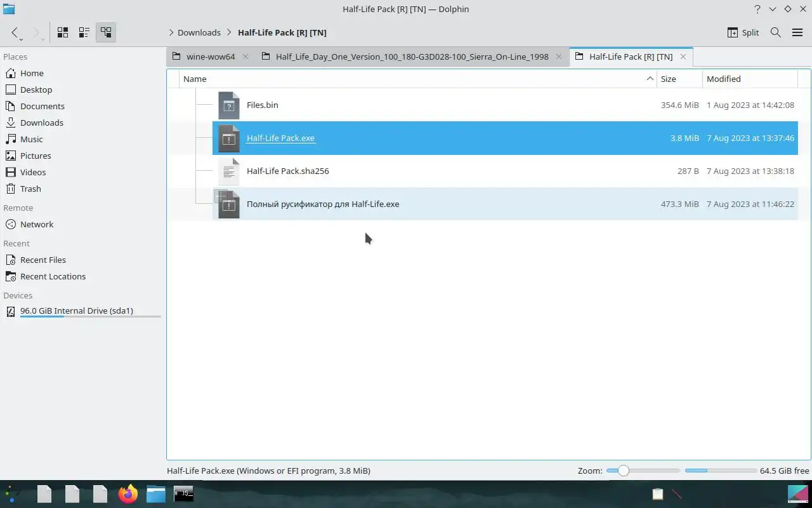Close the Half_Life_Day_One_Version tab
This screenshot has width=812, height=508.
point(558,57)
